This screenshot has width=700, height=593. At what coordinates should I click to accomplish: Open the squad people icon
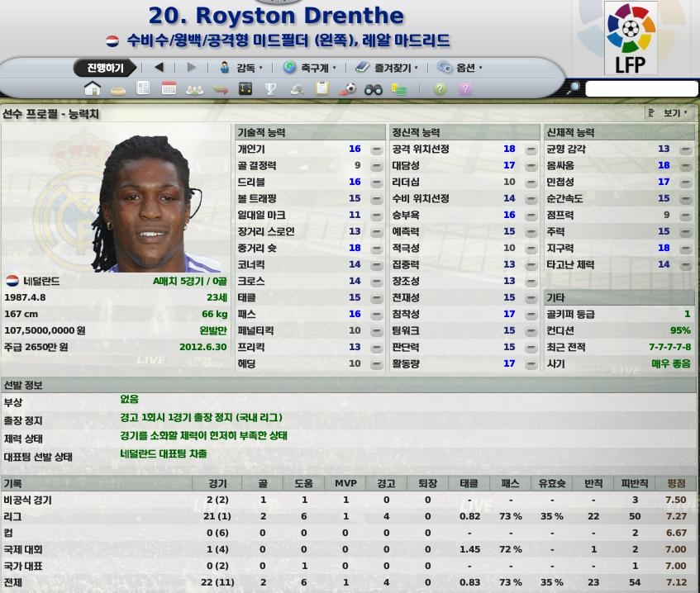coord(194,90)
